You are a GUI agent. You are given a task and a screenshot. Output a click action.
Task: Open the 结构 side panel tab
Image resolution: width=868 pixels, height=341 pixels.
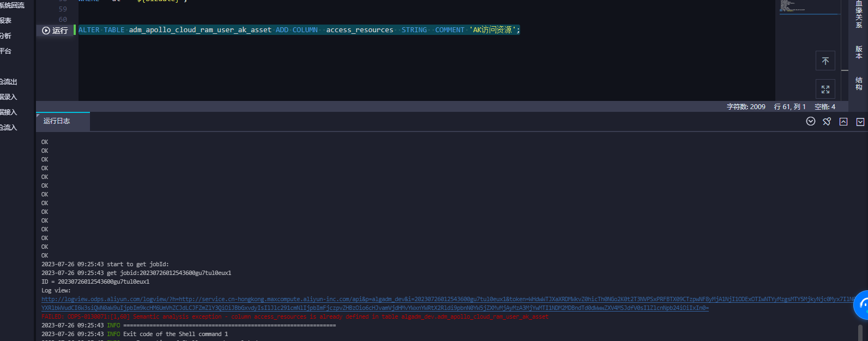tap(859, 83)
